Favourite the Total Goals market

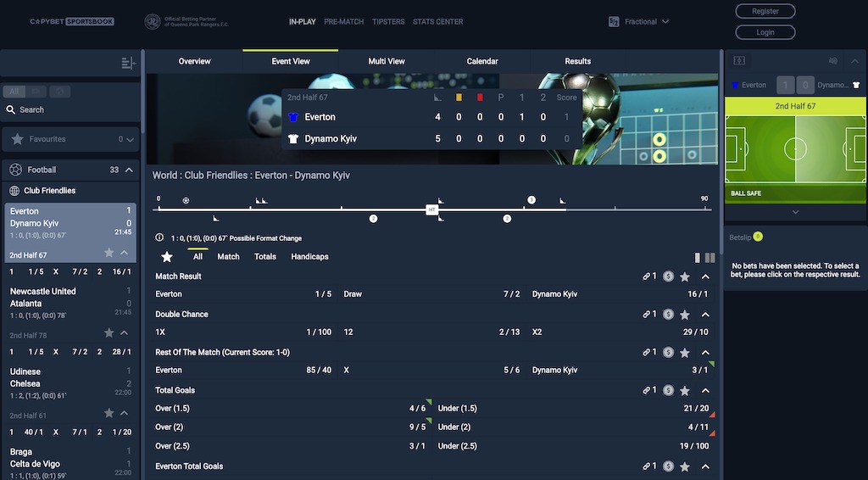click(685, 391)
